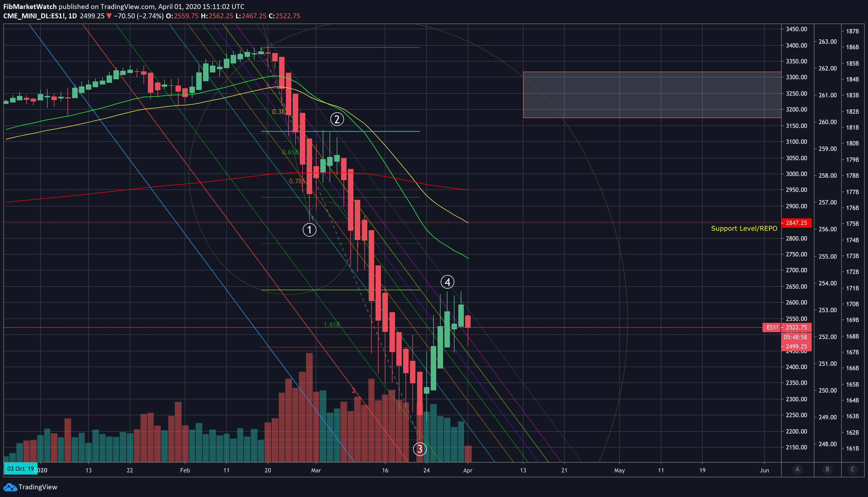Click the 24 date label on time axis

(x=427, y=470)
